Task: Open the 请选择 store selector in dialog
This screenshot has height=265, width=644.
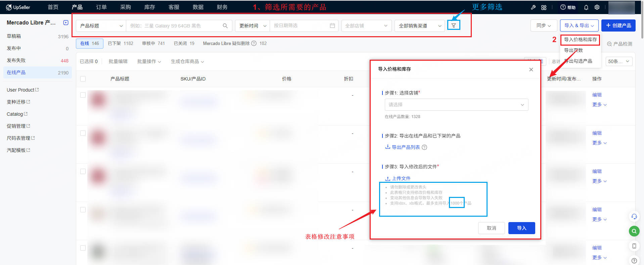Action: tap(456, 105)
